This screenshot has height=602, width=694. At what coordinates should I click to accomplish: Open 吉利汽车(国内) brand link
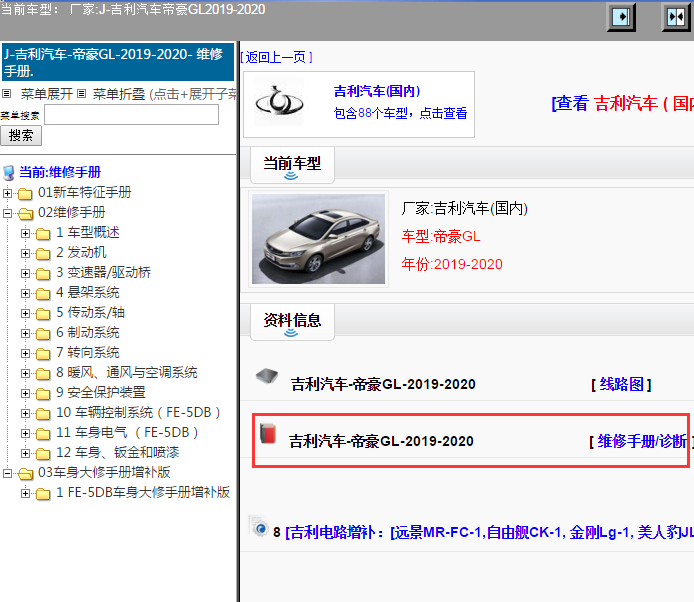pyautogui.click(x=377, y=91)
